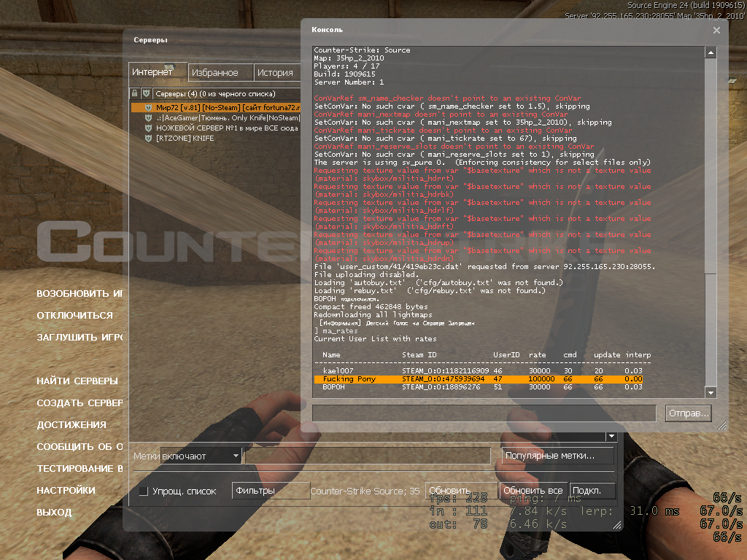Image resolution: width=747 pixels, height=560 pixels.
Task: Open the Метки включают dropdown
Action: (201, 456)
